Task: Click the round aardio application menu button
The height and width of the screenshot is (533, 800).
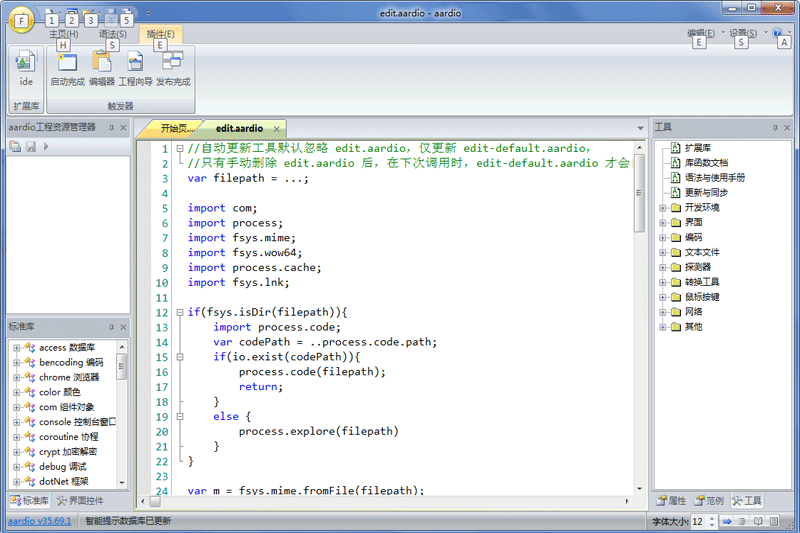Action: click(21, 19)
